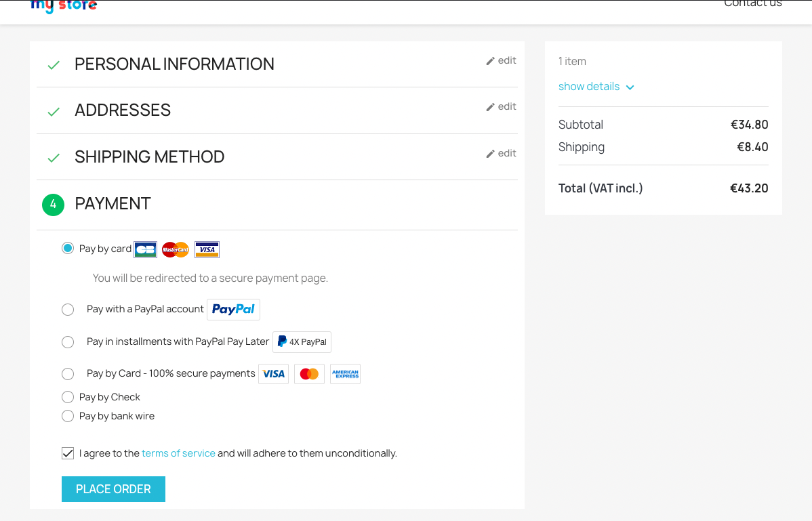Click the Personal Information heading
812x521 pixels.
point(174,64)
